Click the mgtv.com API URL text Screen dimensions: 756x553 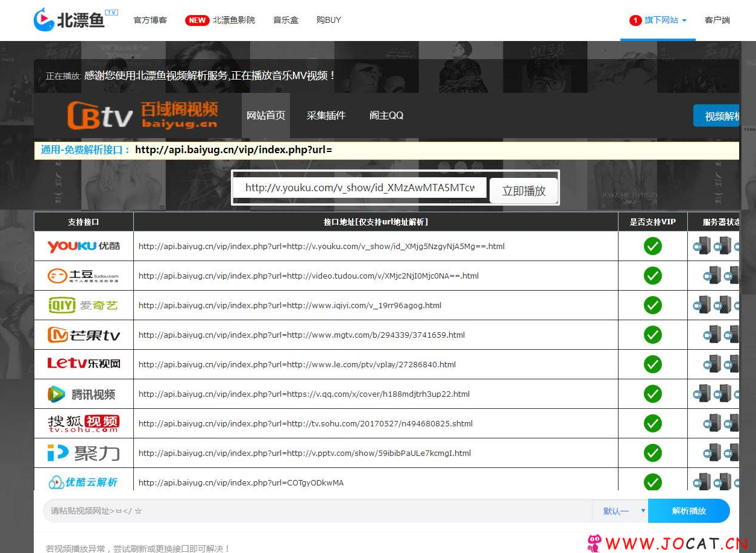tap(301, 335)
